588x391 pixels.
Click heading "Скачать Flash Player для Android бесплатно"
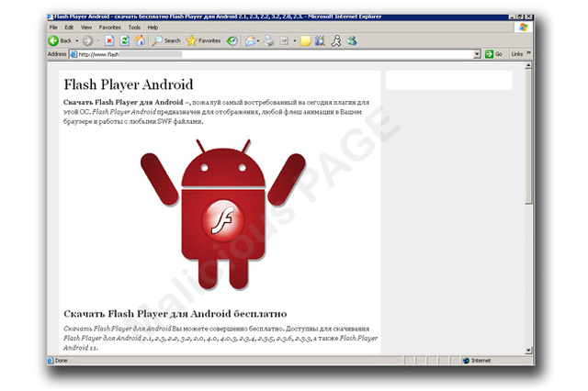click(175, 314)
